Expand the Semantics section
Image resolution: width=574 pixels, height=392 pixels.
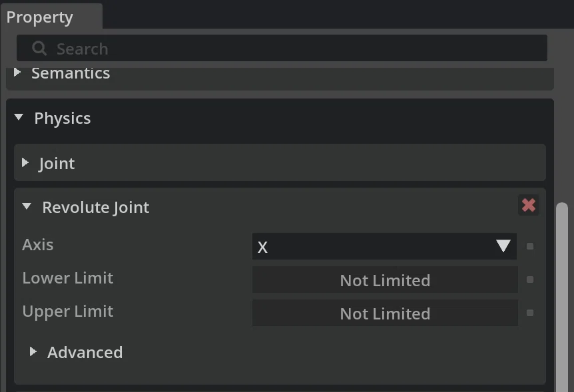pyautogui.click(x=17, y=72)
